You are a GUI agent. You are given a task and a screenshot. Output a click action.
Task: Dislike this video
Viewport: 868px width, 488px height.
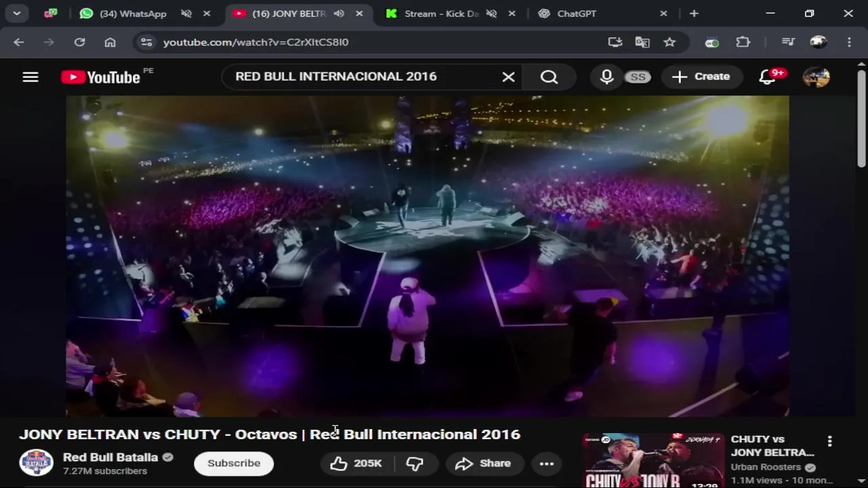414,464
